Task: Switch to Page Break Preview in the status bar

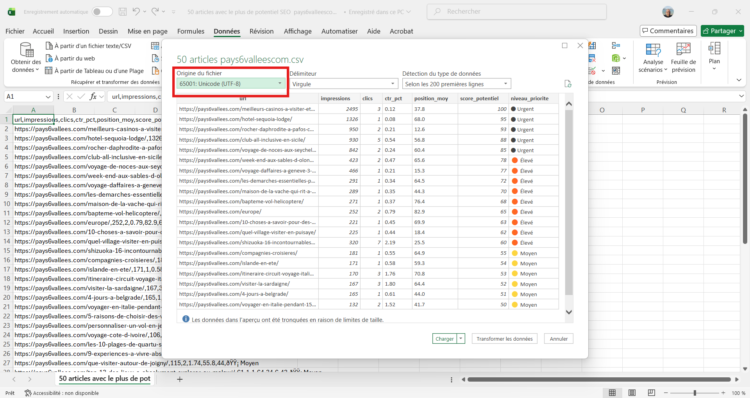Action: point(651,393)
